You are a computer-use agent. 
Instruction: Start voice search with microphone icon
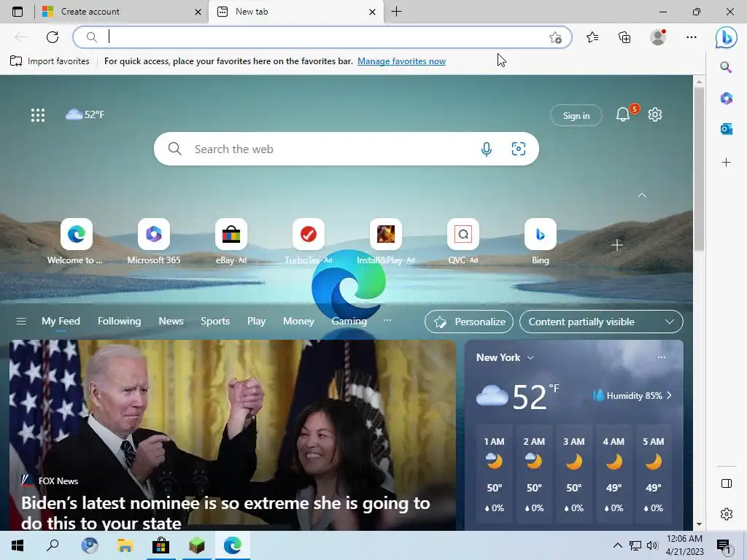coord(486,149)
